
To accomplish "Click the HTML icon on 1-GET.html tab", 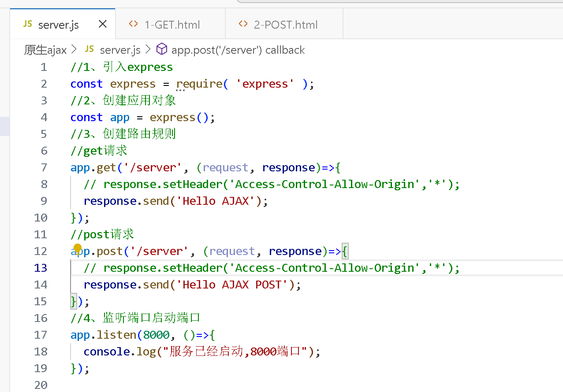I will pos(133,24).
